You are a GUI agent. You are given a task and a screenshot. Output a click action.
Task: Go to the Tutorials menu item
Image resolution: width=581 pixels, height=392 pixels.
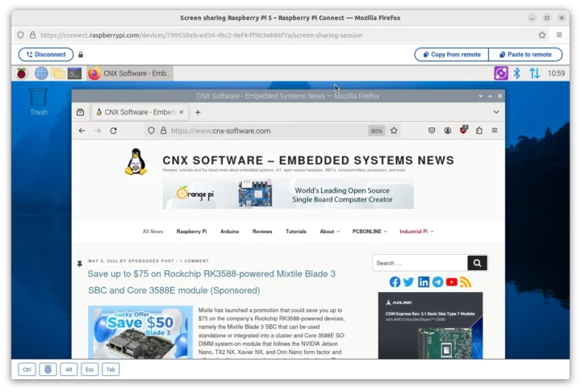(295, 231)
